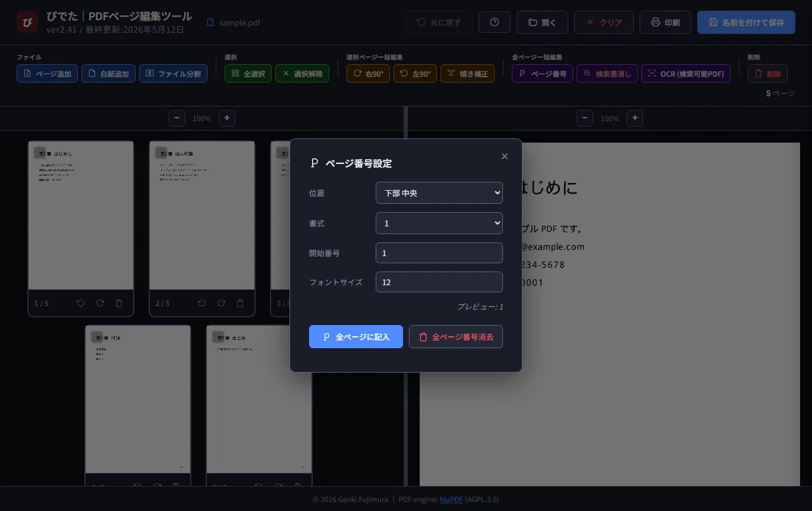
Task: Click the preview pane 100% zoom label
Action: [609, 119]
